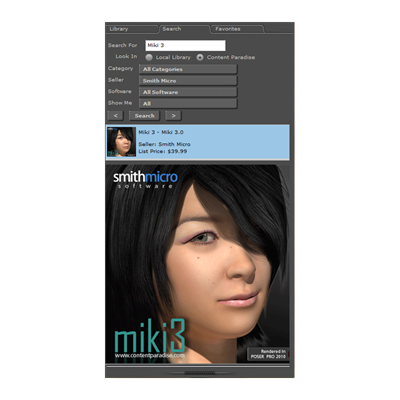The height and width of the screenshot is (400, 400).
Task: Go to previous results page arrow
Action: (115, 116)
